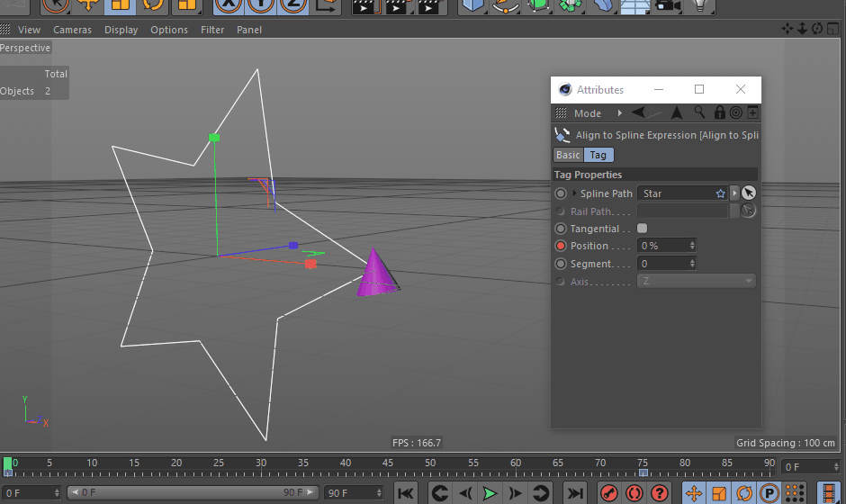Render the current view with first clapperboard

pos(366,4)
